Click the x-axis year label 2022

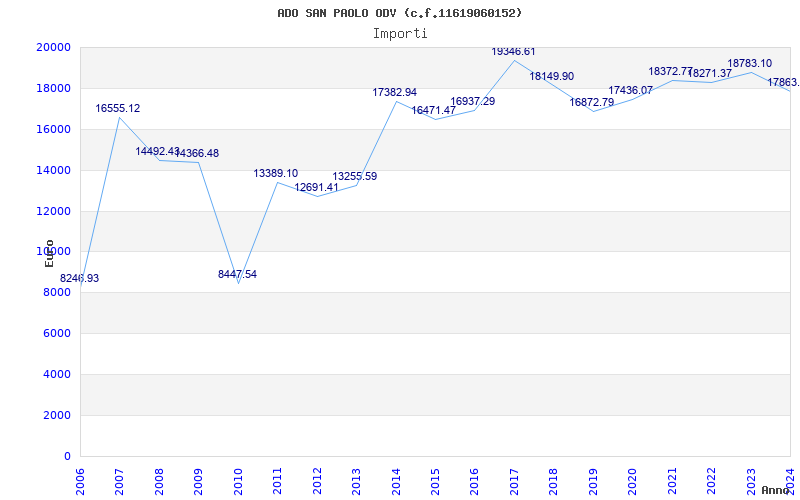click(711, 481)
